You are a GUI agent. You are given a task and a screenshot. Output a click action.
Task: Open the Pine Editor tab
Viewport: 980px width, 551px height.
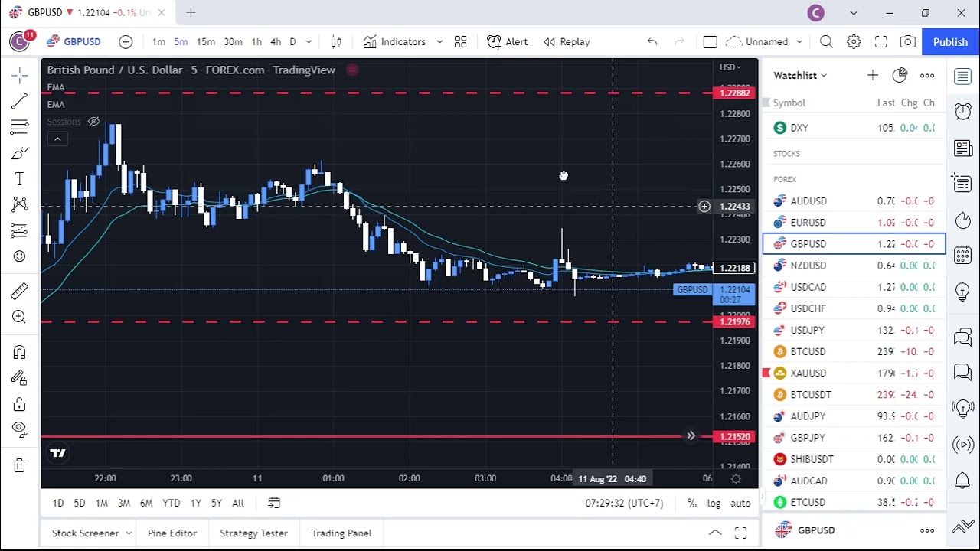(172, 533)
